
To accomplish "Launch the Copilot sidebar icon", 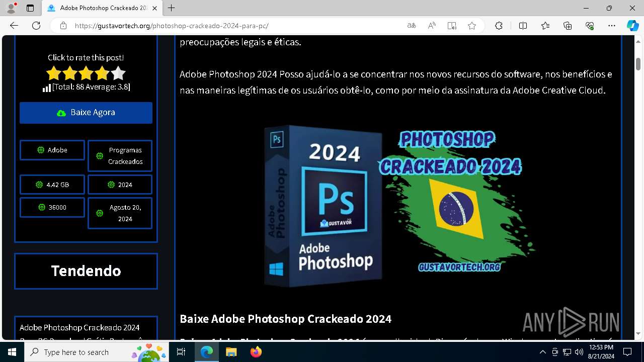I will coord(632,26).
